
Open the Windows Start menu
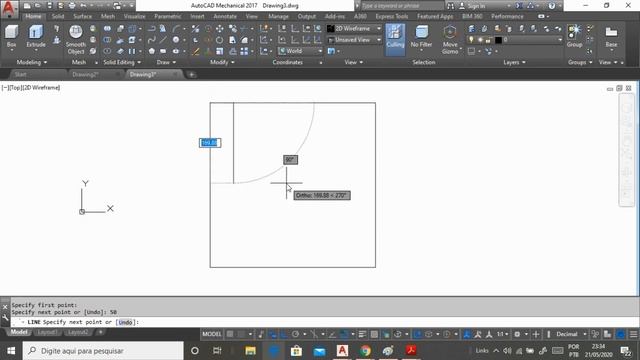pos(11,351)
